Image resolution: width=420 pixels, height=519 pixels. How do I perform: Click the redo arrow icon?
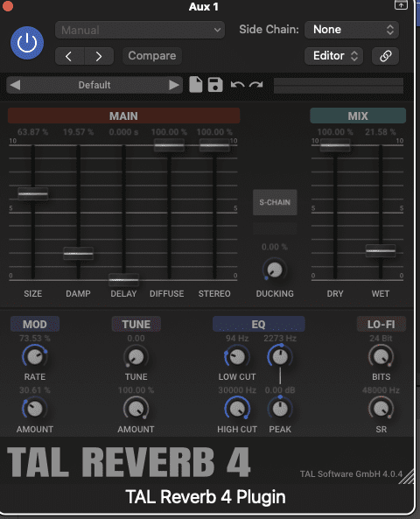255,85
